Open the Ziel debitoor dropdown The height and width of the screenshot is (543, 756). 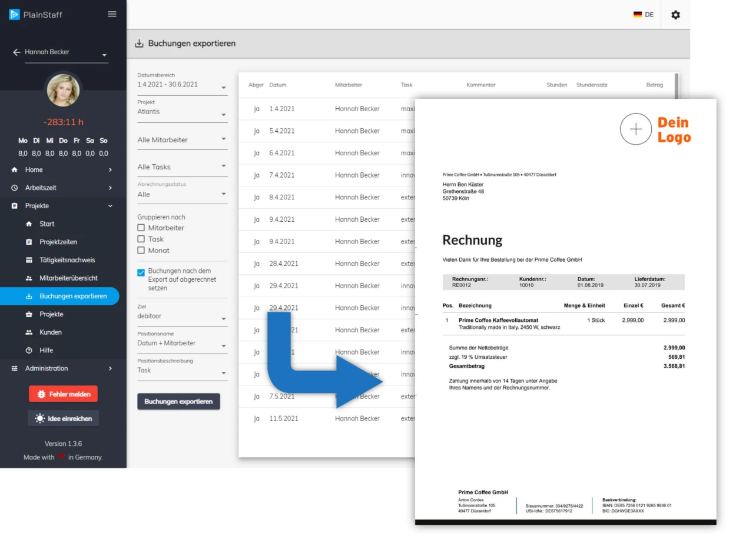(183, 315)
